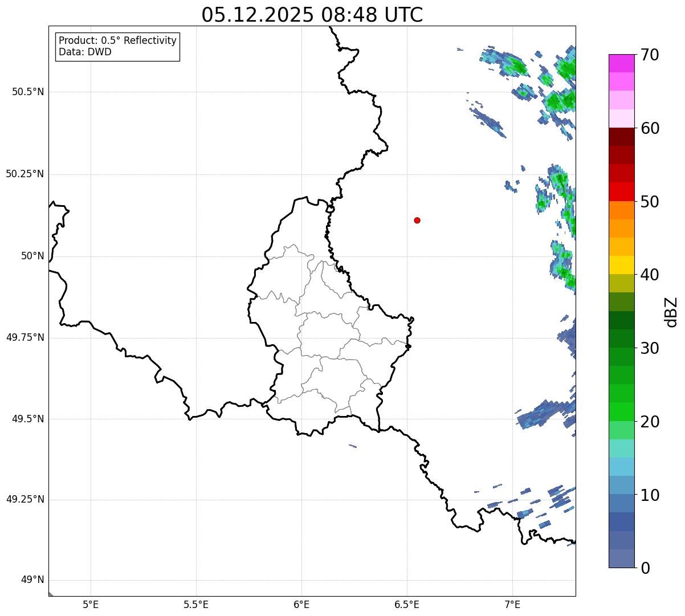Viewport: 685px width, 616px height.
Task: Click the 30 value on the colorbar
Action: tap(649, 348)
